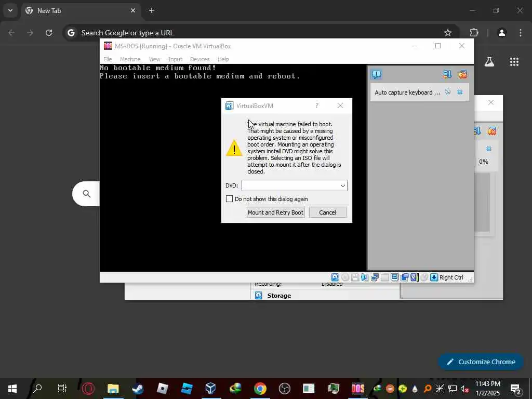Open the Chrome profile icon
The height and width of the screenshot is (399, 532).
tap(502, 33)
